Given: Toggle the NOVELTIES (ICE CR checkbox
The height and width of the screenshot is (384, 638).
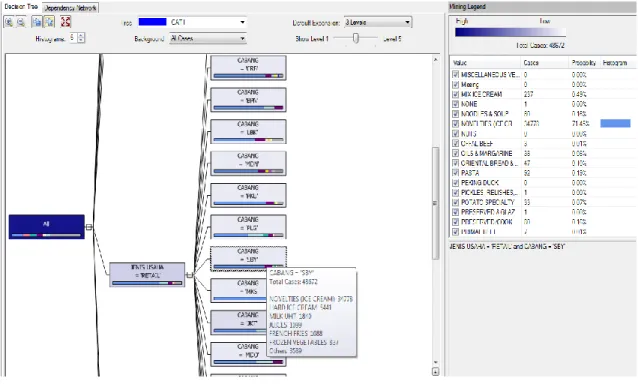Looking at the screenshot, I should 455,124.
